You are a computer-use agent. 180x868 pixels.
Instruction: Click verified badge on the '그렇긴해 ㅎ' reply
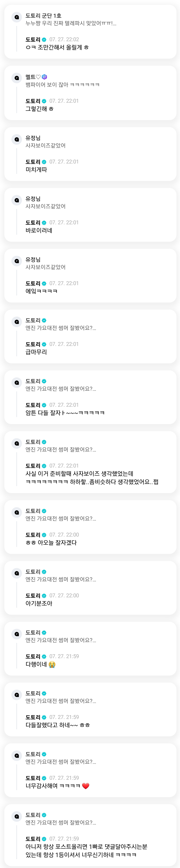(44, 101)
